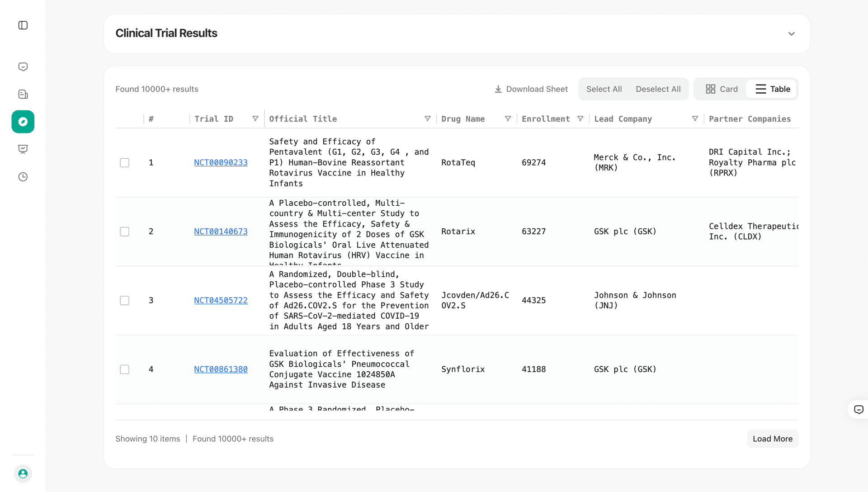
Task: Open the filter icon on Trial ID column
Action: [x=255, y=118]
